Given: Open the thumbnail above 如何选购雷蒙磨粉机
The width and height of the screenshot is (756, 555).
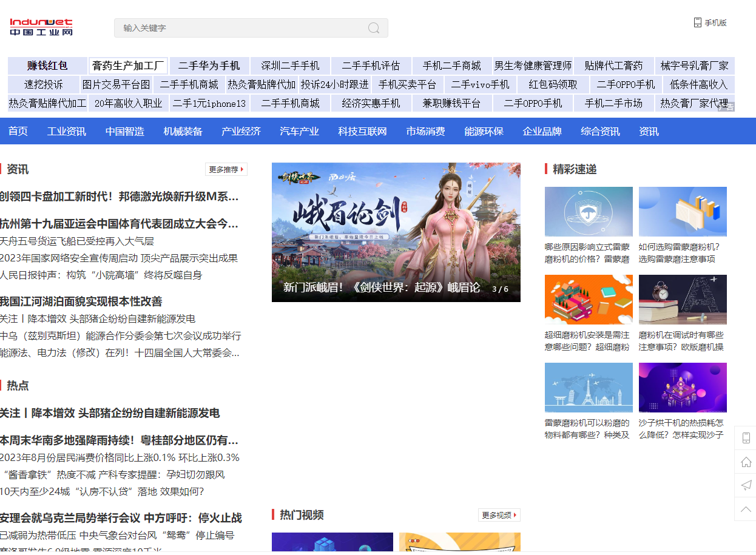Looking at the screenshot, I should [x=683, y=212].
